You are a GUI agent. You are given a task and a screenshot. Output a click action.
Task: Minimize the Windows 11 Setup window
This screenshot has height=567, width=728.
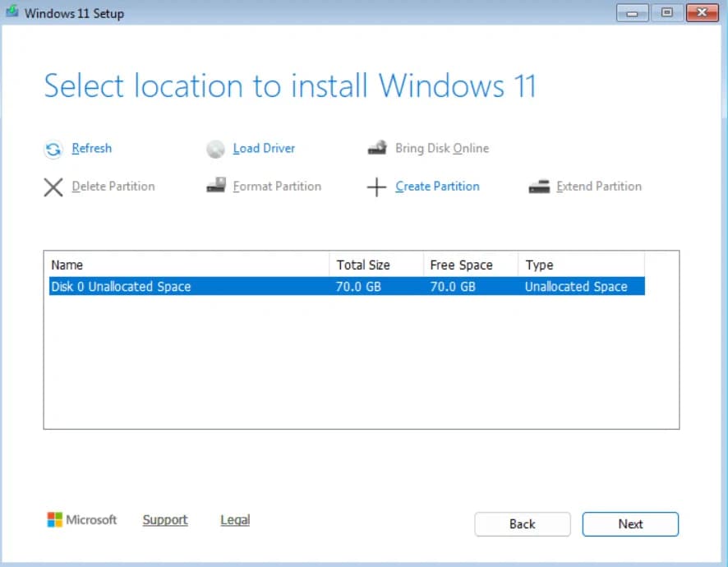tap(632, 12)
